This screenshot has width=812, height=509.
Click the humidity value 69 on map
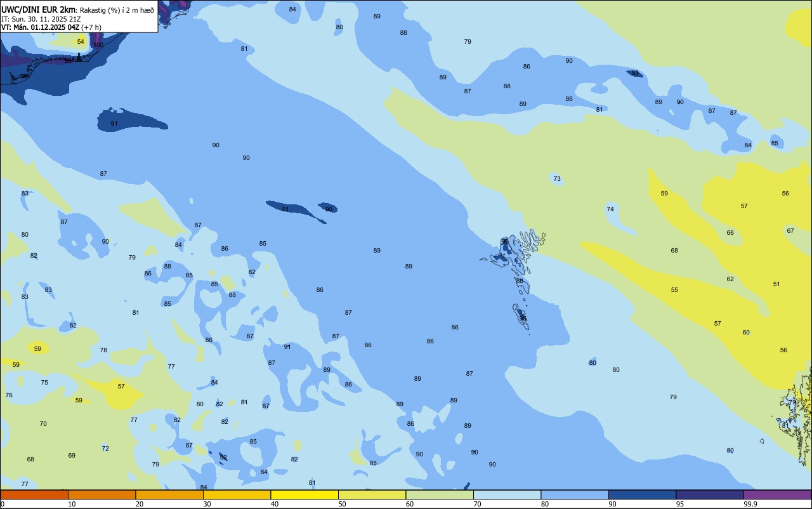pos(72,456)
